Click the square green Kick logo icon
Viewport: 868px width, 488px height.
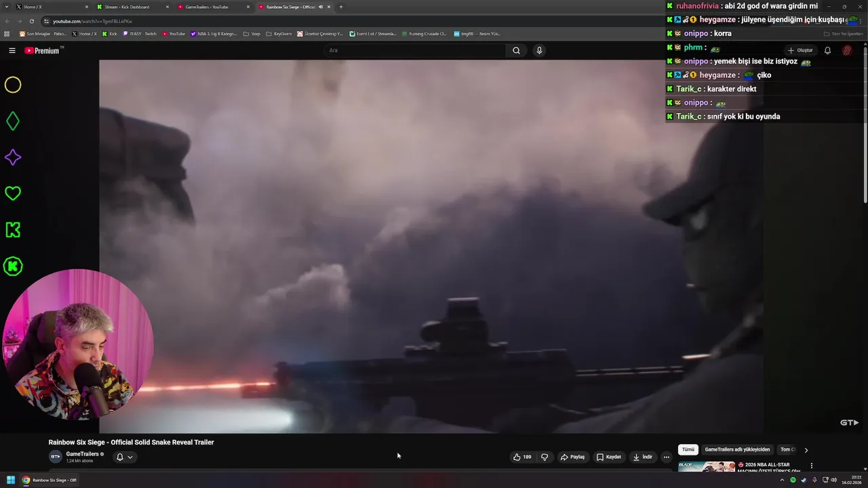tap(13, 230)
